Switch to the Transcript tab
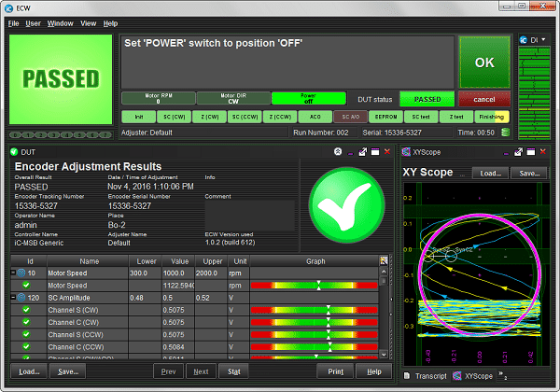560x392 pixels. pyautogui.click(x=427, y=375)
